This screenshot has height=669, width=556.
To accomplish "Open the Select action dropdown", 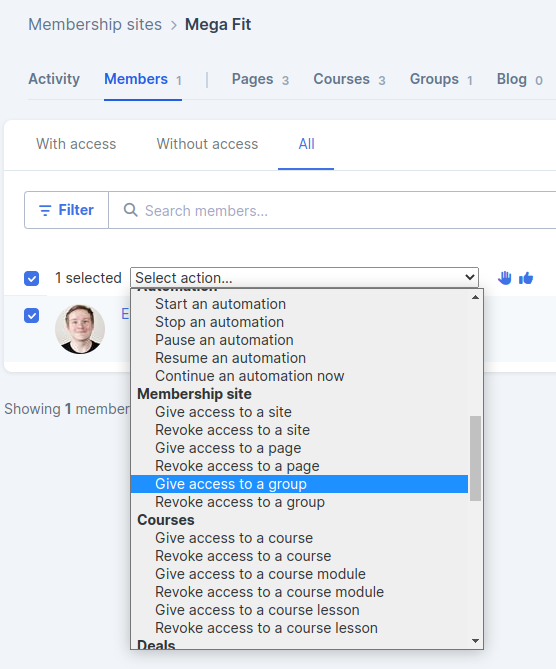I will click(x=304, y=278).
